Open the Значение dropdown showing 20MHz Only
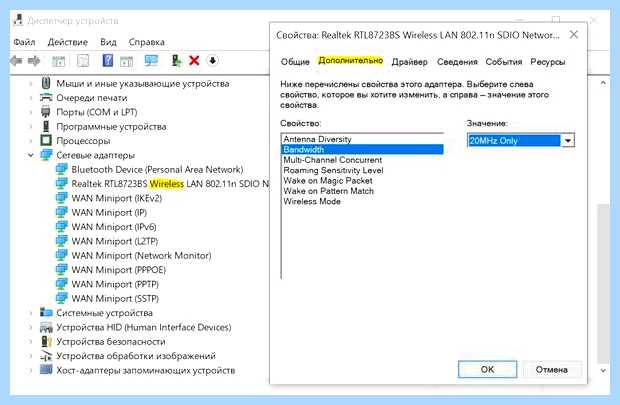The width and height of the screenshot is (620, 405). [521, 140]
